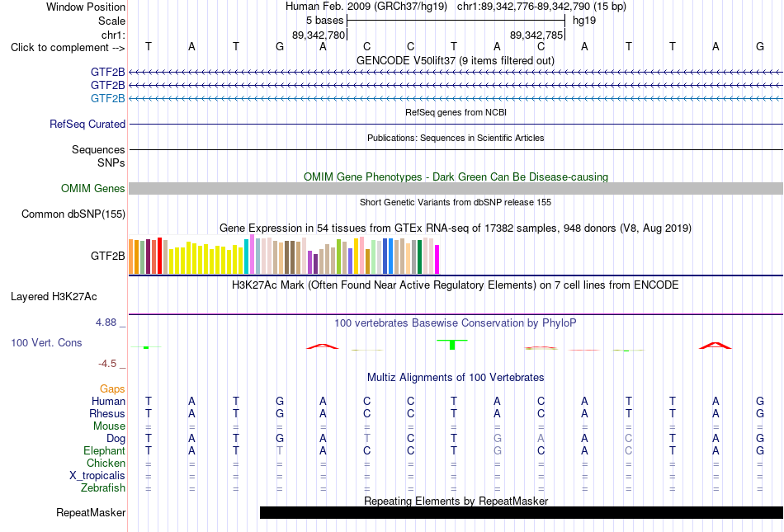Screen dimensions: 784x532
Task: Click the black RepeatMasker element bar
Action: [x=522, y=512]
